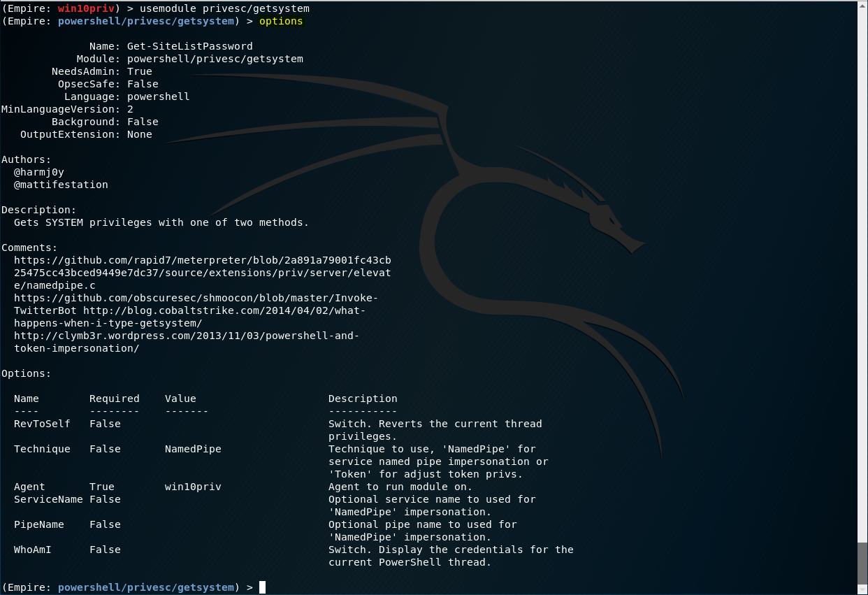Open the blog.cobaltstrike.com URL
Image resolution: width=868 pixels, height=595 pixels.
[x=224, y=310]
